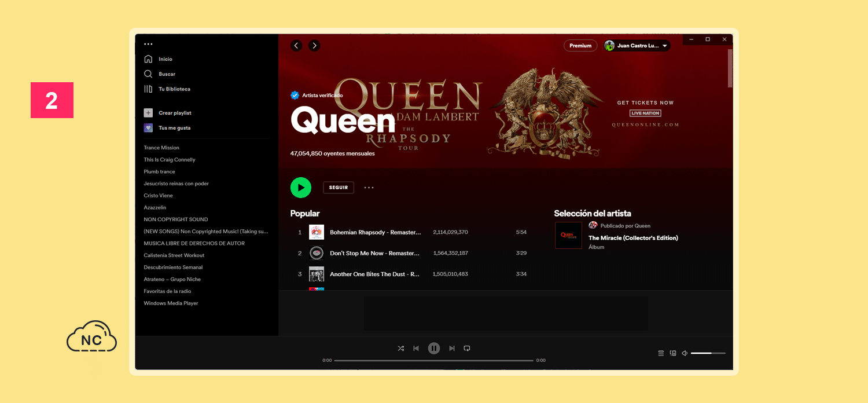Screen dimensions: 868x403
Task: Skip to the next track
Action: coord(452,348)
